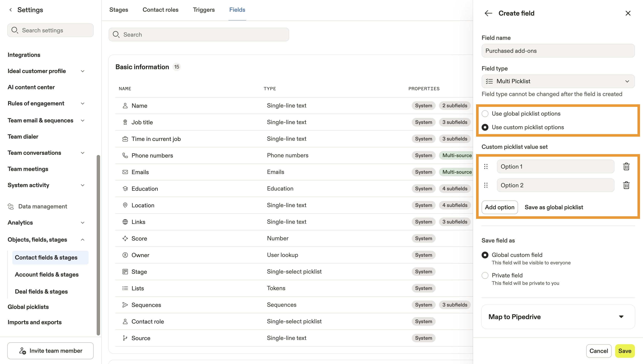Grab the drag handle next to Option 1
This screenshot has height=364, width=643.
point(486,166)
